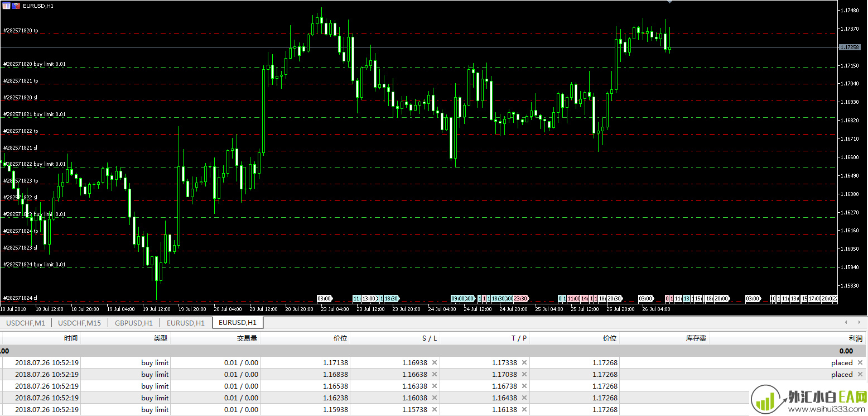Click the T/P value 1.17338
This screenshot has height=416, width=868.
point(504,362)
